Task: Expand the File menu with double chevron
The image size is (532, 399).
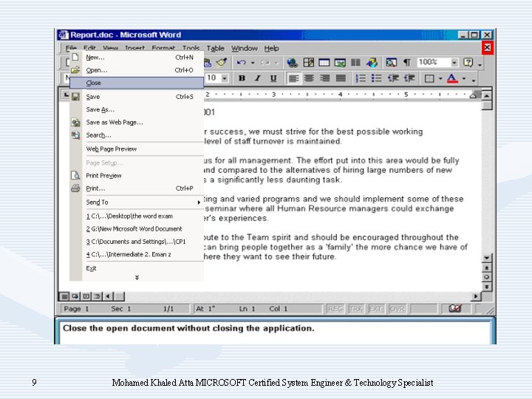Action: click(137, 278)
